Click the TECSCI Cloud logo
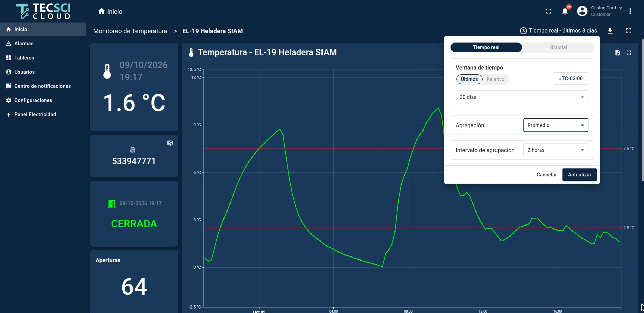644x313 pixels. click(x=43, y=11)
